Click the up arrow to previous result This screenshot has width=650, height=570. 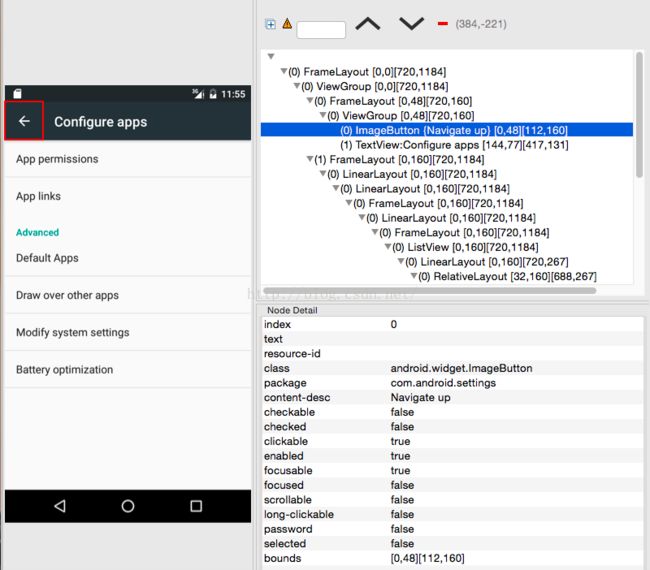coord(368,24)
